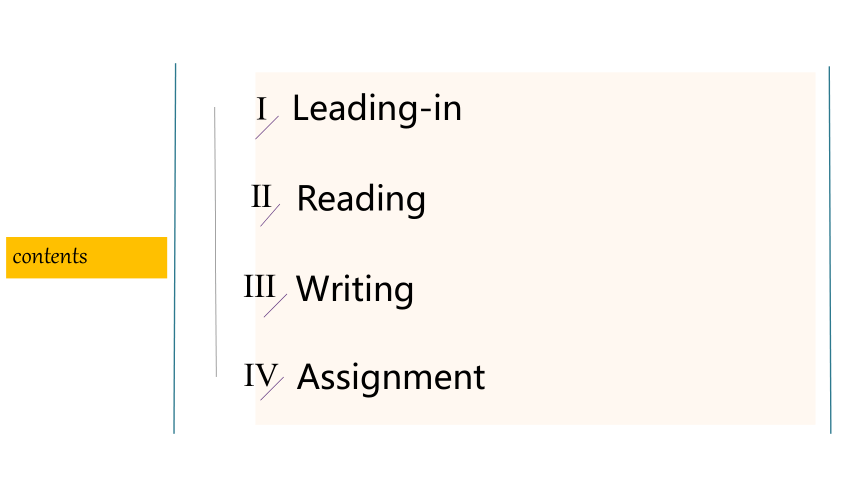Click Roman numeral II
The height and width of the screenshot is (484, 860).
point(261,196)
